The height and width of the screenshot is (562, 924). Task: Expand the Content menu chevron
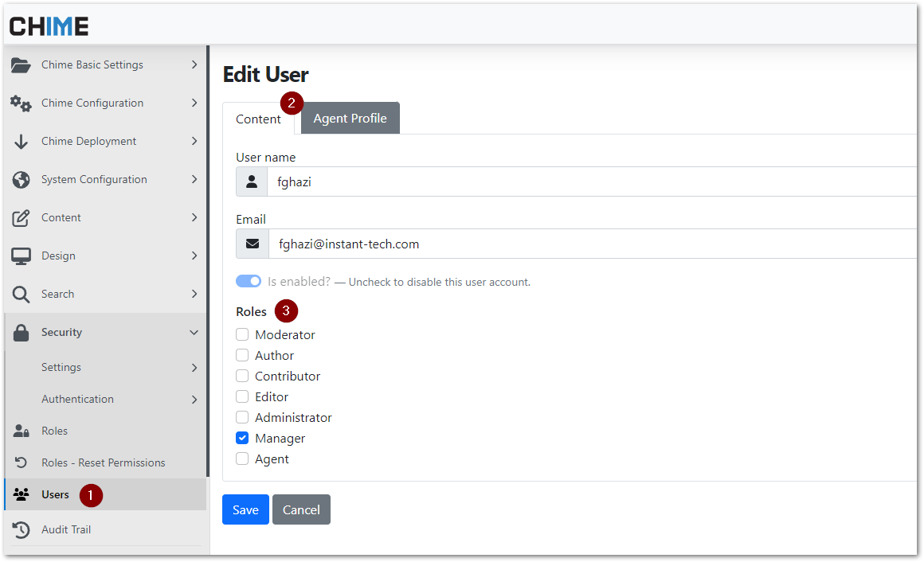click(194, 218)
